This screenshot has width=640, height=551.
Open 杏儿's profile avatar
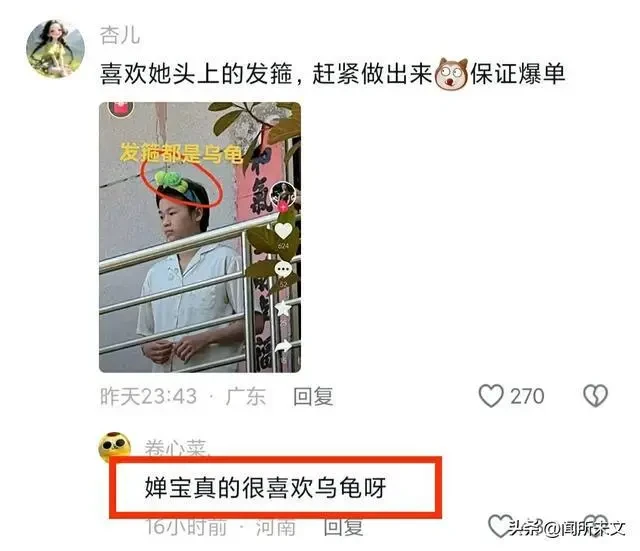(x=56, y=49)
